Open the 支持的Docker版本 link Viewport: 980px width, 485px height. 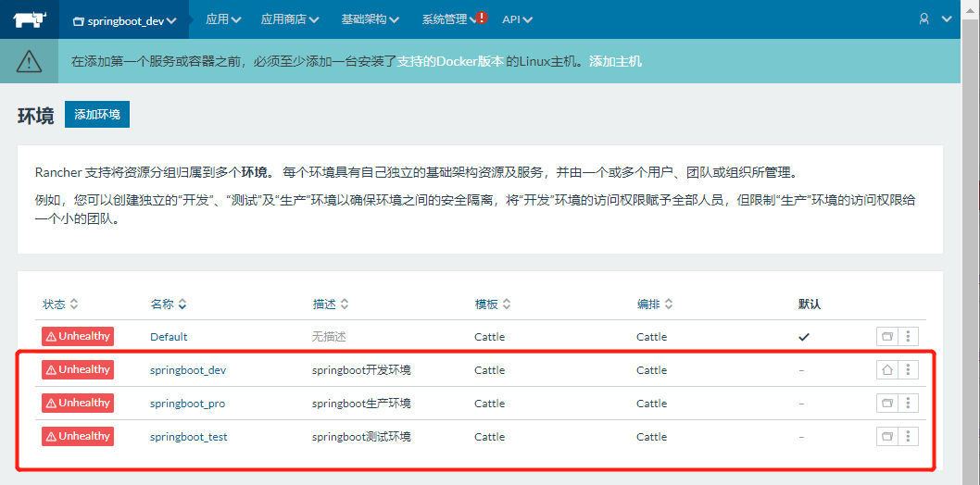click(x=450, y=61)
